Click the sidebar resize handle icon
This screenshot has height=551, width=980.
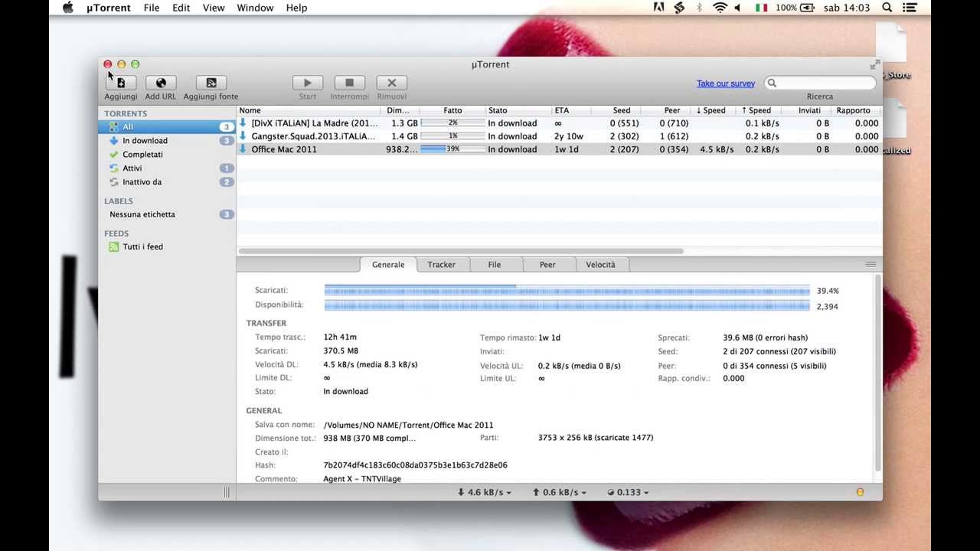point(227,492)
